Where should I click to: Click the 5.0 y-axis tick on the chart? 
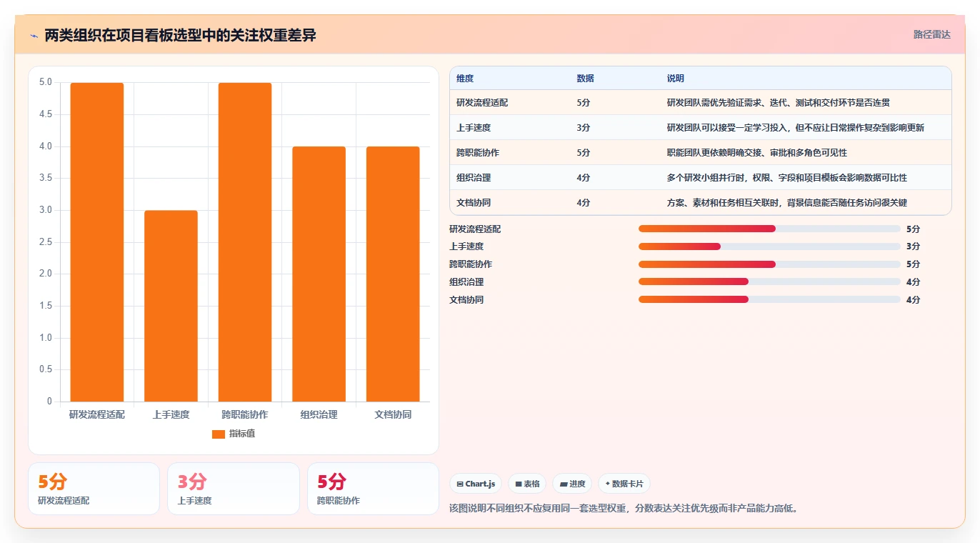pyautogui.click(x=46, y=82)
